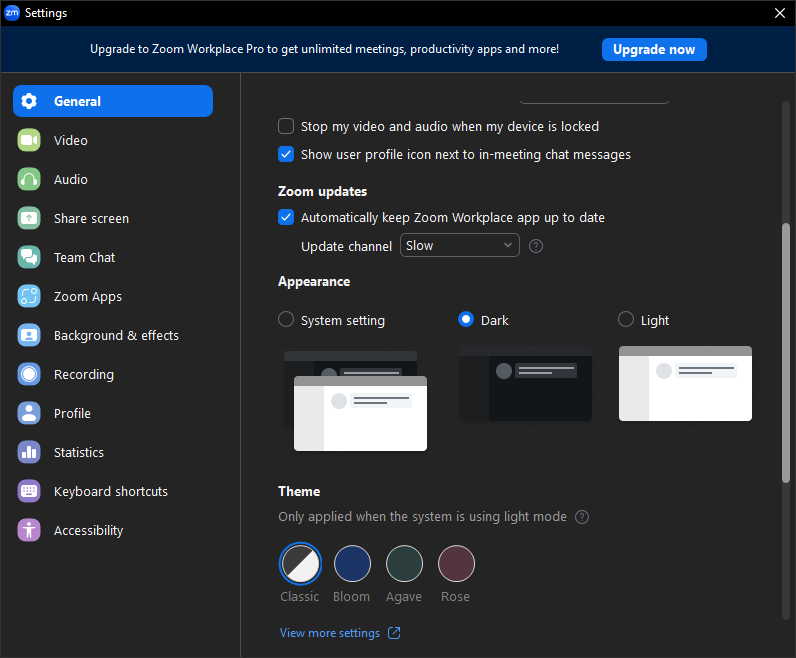Click the Background & effects icon
Image resolution: width=796 pixels, height=658 pixels.
click(29, 335)
